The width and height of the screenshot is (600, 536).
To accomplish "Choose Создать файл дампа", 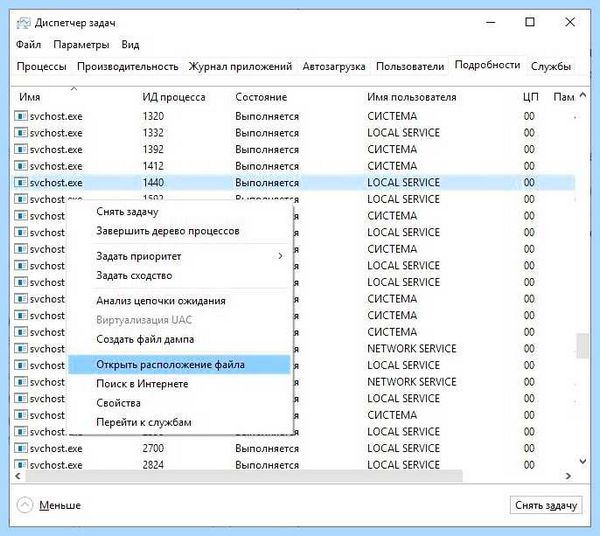I will (179, 339).
